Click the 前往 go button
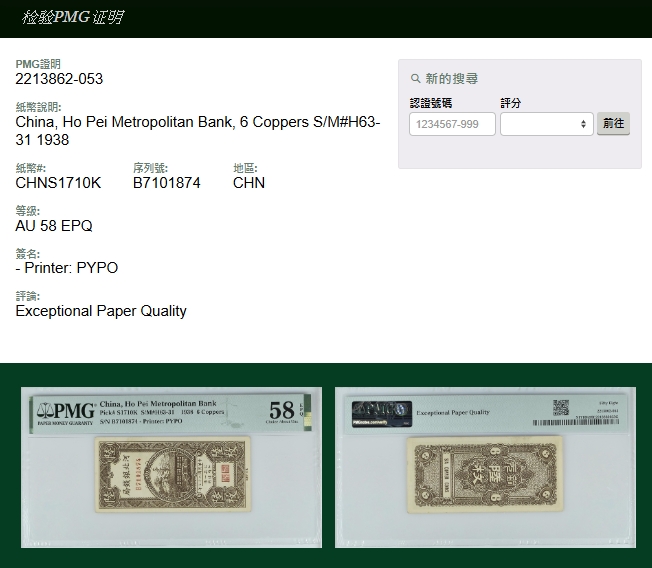Viewport: 652px width, 568px height. tap(613, 123)
